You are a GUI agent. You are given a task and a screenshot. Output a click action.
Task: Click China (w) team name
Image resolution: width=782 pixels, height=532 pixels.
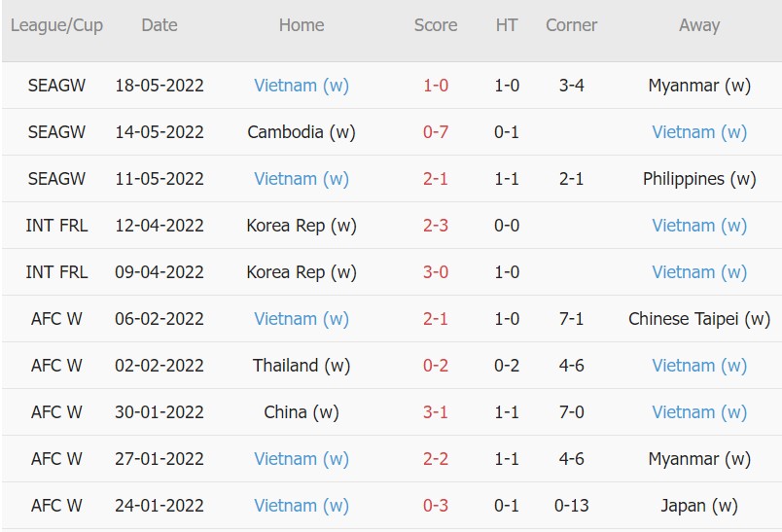[x=301, y=412]
